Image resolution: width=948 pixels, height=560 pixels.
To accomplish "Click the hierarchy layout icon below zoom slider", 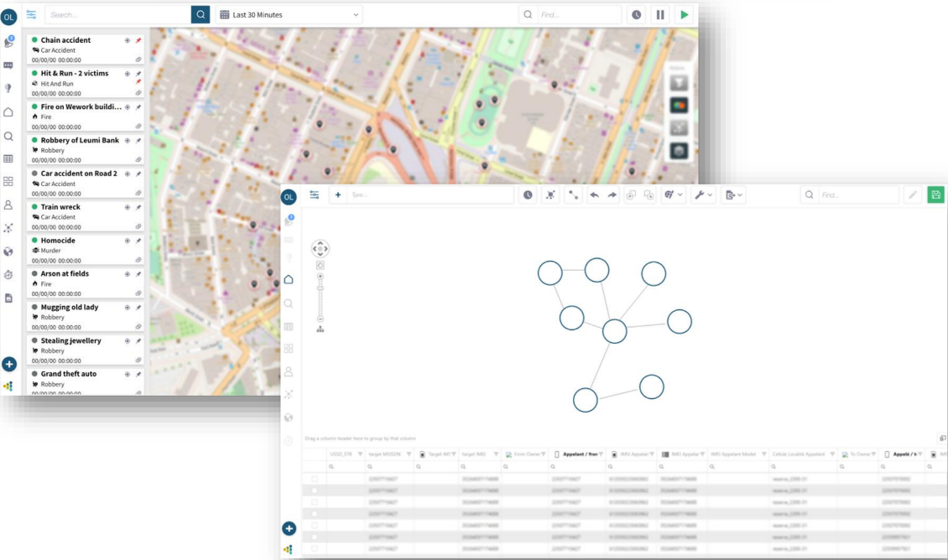I will [x=320, y=329].
